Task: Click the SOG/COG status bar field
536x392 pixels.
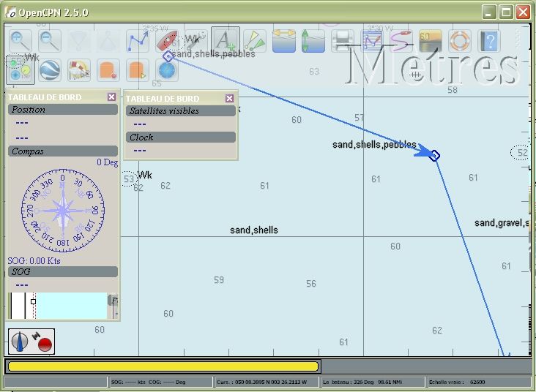Action: [160, 382]
